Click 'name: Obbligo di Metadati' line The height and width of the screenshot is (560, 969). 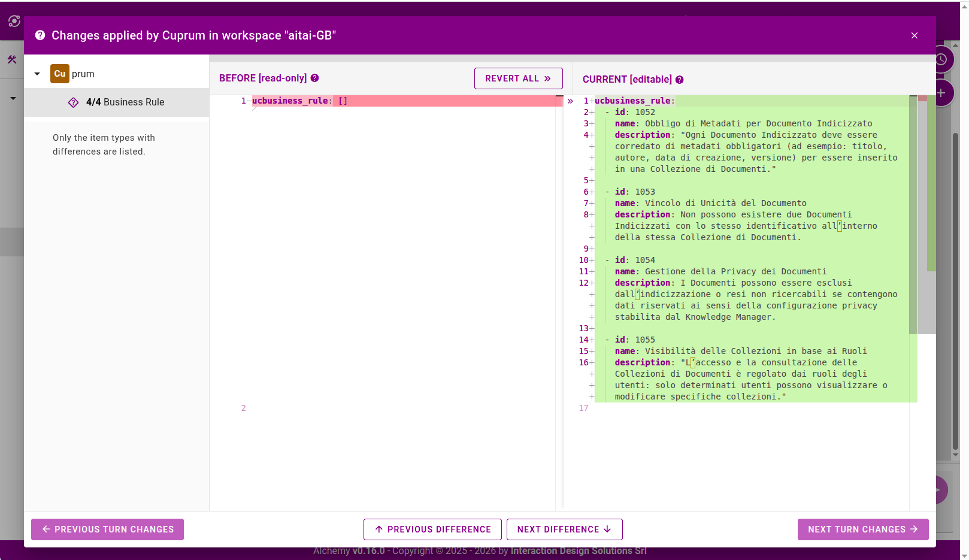point(743,123)
